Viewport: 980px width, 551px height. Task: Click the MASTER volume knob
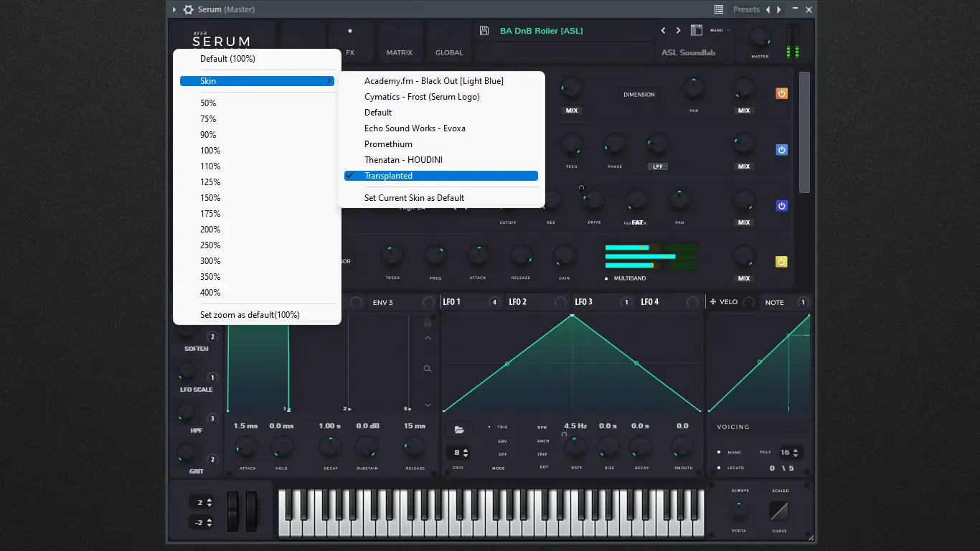click(x=759, y=37)
